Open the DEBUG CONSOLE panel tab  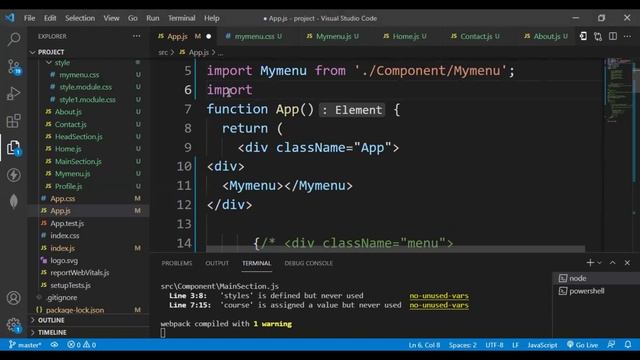[309, 263]
